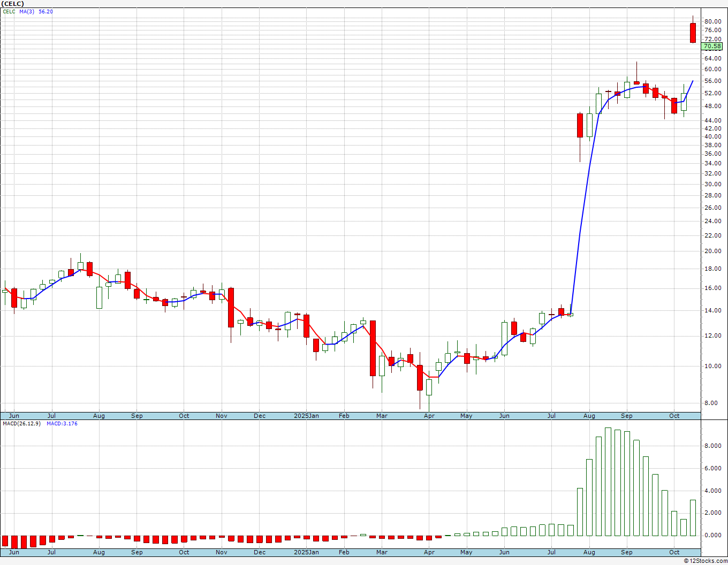Click Nov on the price chart time axis
The image size is (728, 565).
222,416
